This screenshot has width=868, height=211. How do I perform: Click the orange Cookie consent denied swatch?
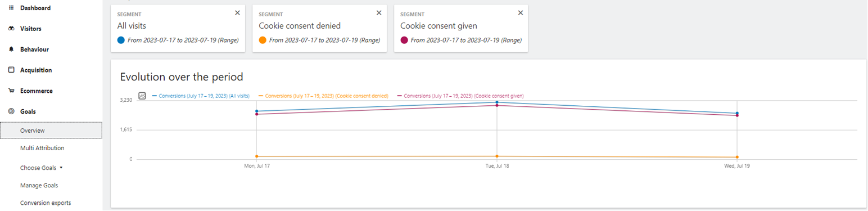click(x=263, y=40)
